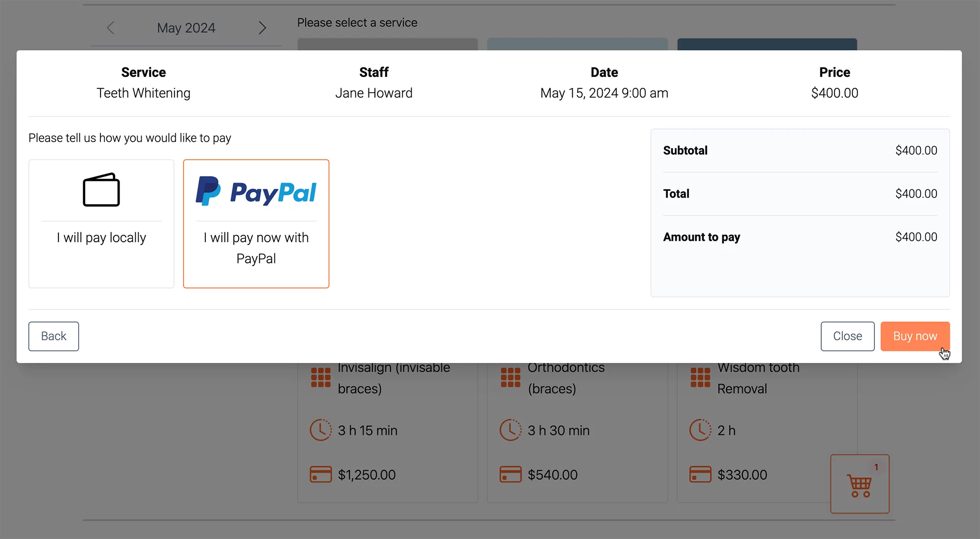Image resolution: width=980 pixels, height=539 pixels.
Task: Go to next month arrow
Action: pyautogui.click(x=262, y=28)
